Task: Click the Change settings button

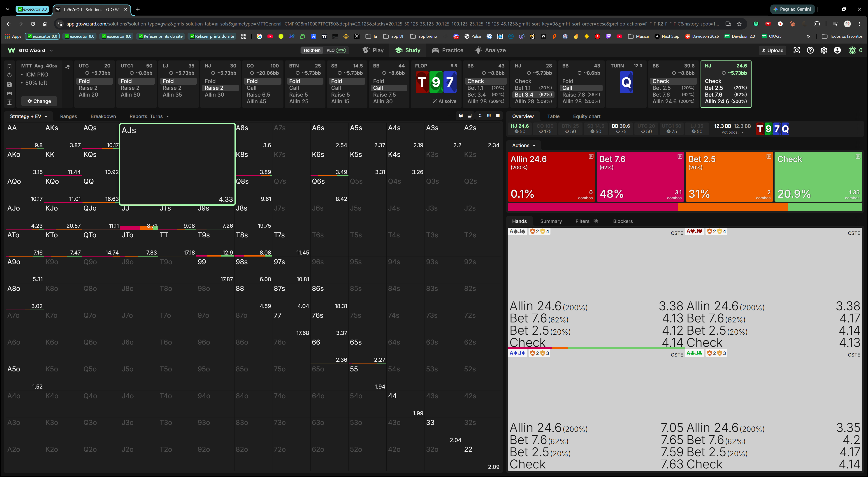Action: click(39, 101)
